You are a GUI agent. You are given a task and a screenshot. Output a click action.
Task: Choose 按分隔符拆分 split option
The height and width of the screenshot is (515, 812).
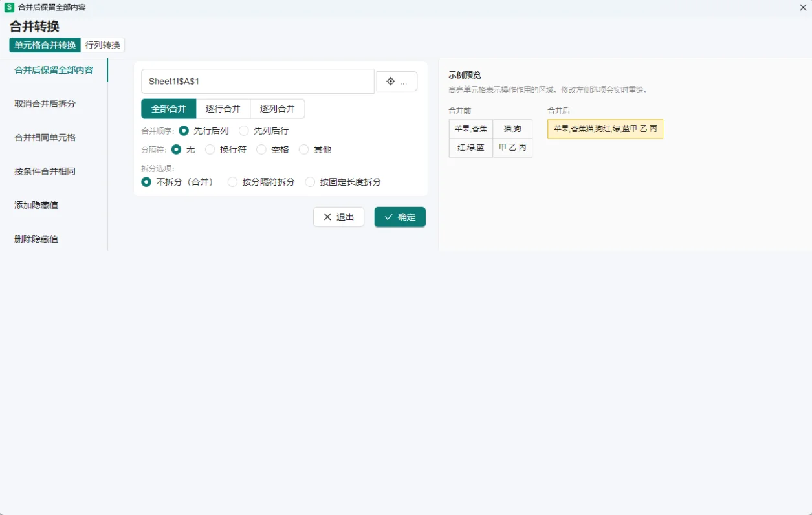point(261,182)
